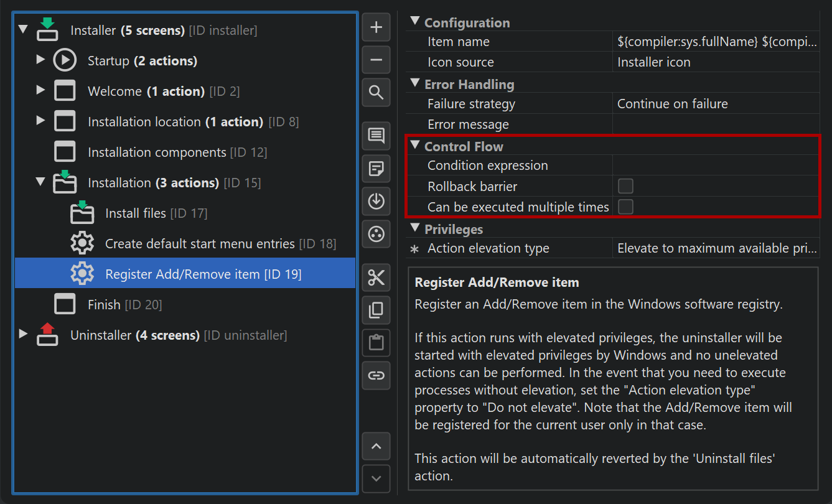
Task: Click the plus Add button in toolbar
Action: pyautogui.click(x=376, y=27)
